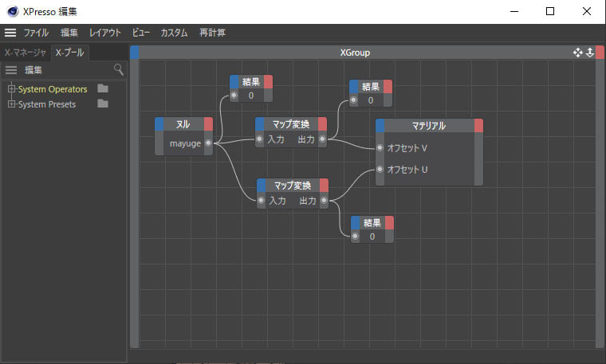The height and width of the screenshot is (364, 606).
Task: Click 入力 port of マップ変換 feeding オフセット V
Action: [259, 139]
